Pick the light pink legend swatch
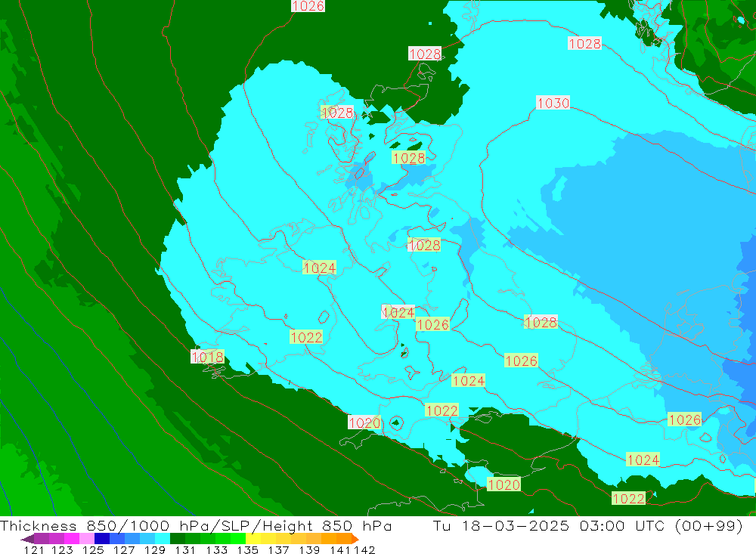This screenshot has height=554, width=756. pyautogui.click(x=87, y=538)
